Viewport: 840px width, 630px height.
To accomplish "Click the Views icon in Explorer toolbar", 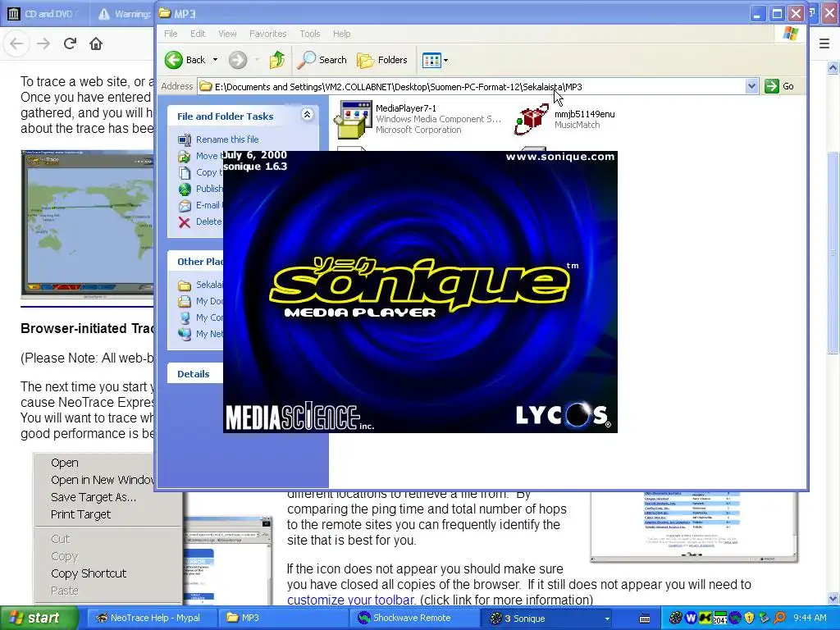I will point(431,60).
